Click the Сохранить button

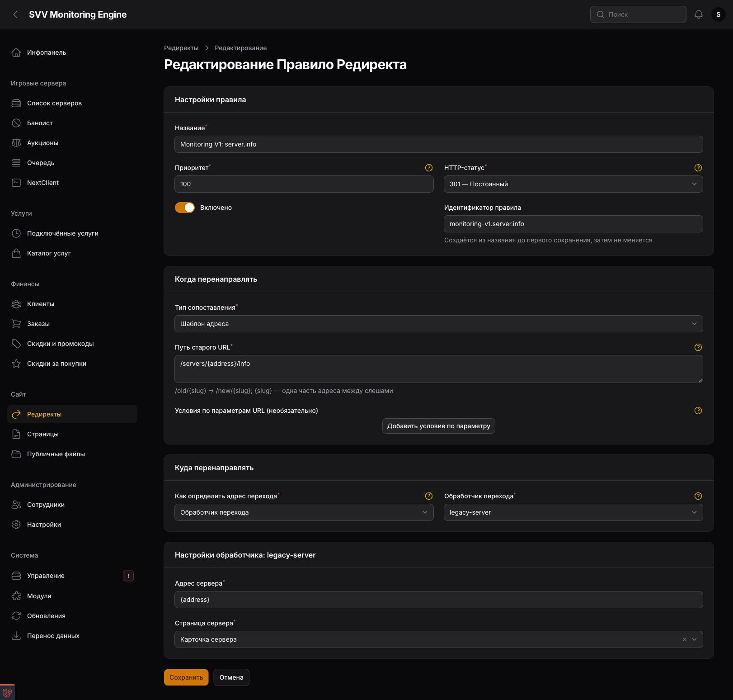pyautogui.click(x=186, y=677)
